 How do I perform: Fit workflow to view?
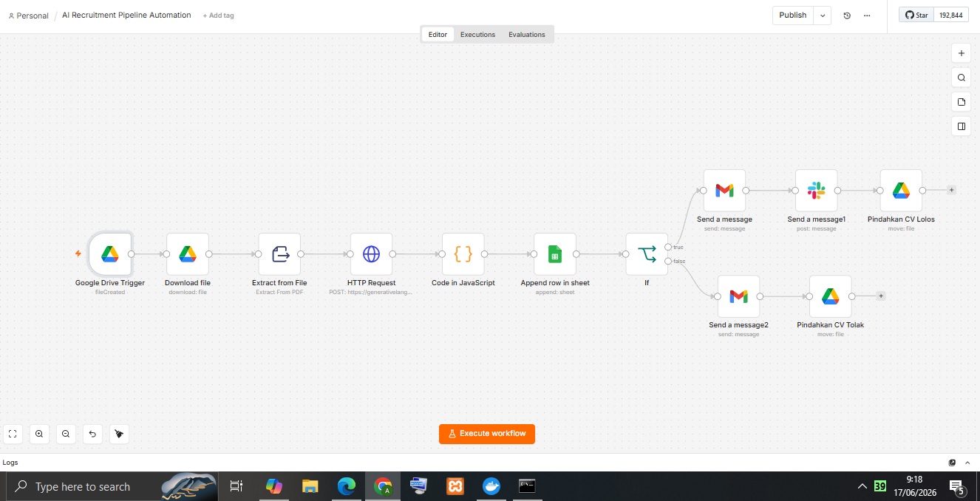click(13, 434)
